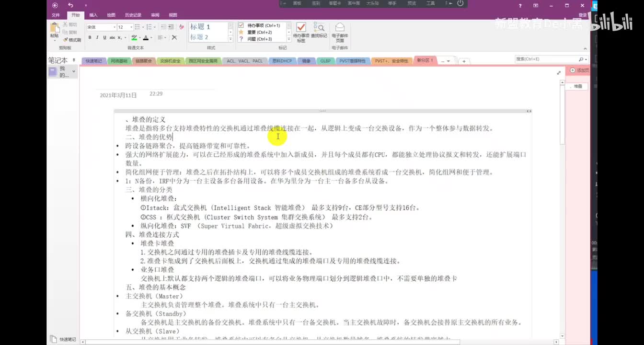Switch to the History (历史记录) ribbon tab
The height and width of the screenshot is (345, 644).
[133, 15]
